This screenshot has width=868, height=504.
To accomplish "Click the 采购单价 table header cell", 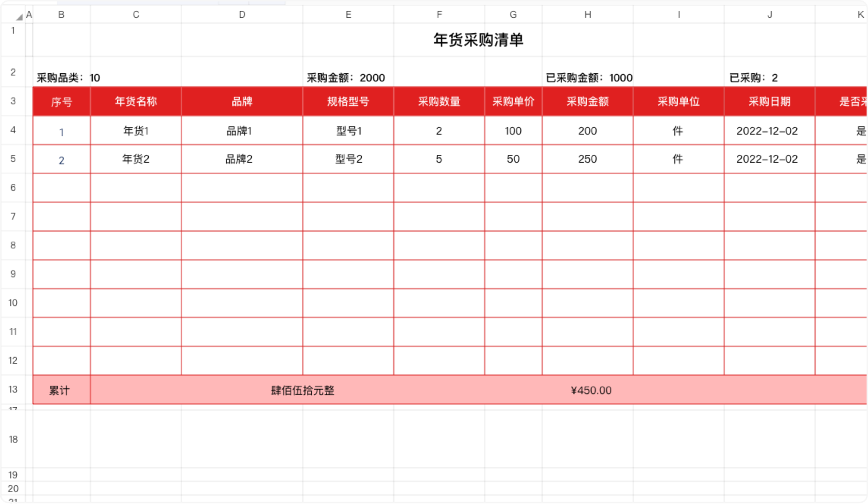I will pyautogui.click(x=513, y=101).
